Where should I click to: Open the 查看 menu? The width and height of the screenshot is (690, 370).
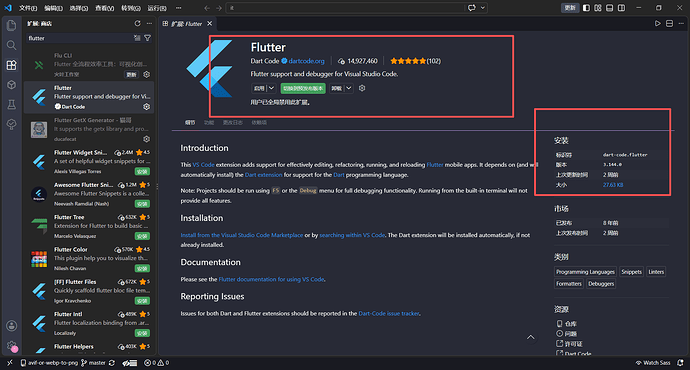[104, 8]
